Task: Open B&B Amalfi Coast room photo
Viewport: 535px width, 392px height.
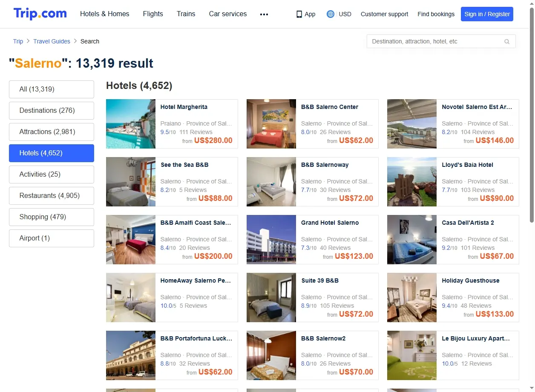Action: tap(131, 240)
